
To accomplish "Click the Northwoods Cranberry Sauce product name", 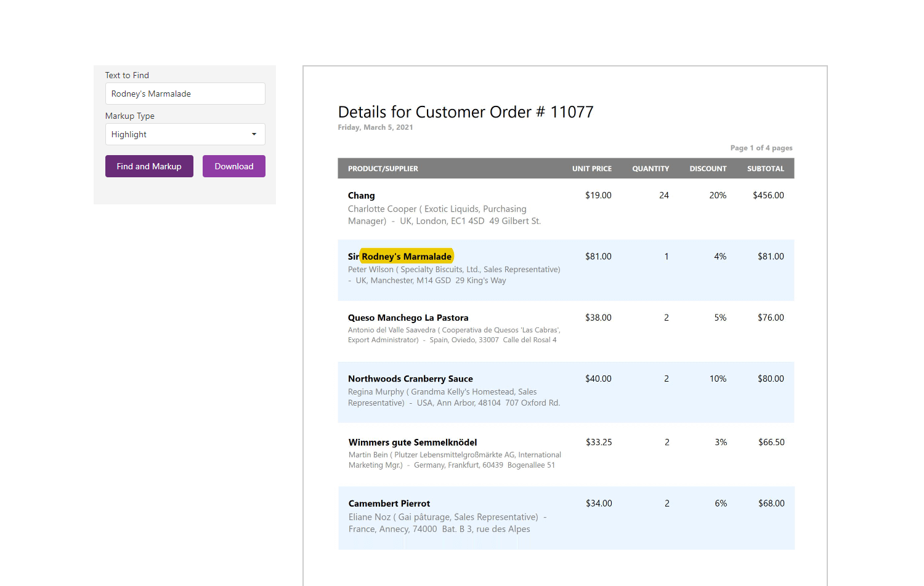I will pos(410,379).
